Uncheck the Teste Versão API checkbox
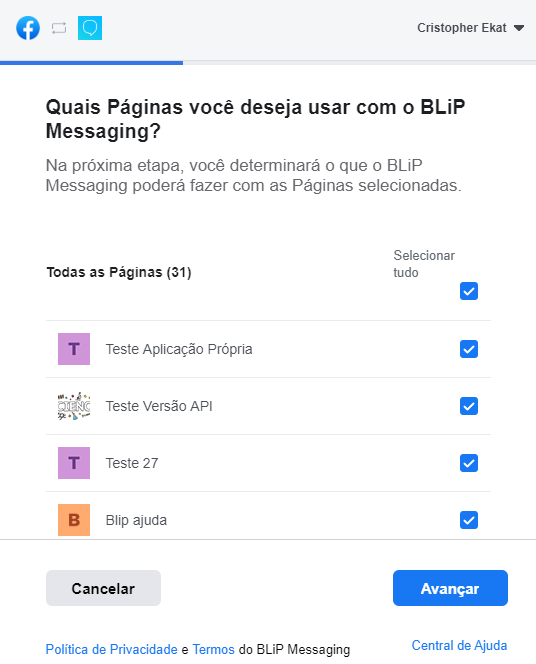The width and height of the screenshot is (536, 664). point(469,406)
